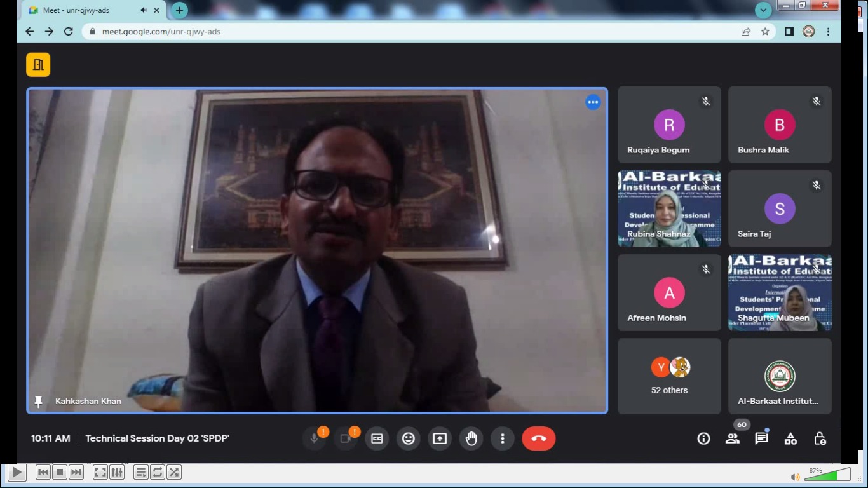Image resolution: width=868 pixels, height=488 pixels.
Task: Open host controls lock icon
Action: [x=820, y=438]
